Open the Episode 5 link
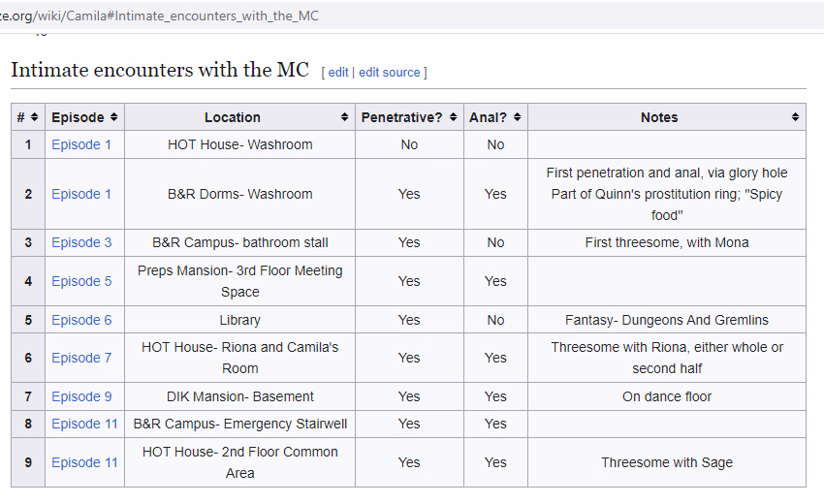Screen dimensions: 824x504 coord(81,281)
